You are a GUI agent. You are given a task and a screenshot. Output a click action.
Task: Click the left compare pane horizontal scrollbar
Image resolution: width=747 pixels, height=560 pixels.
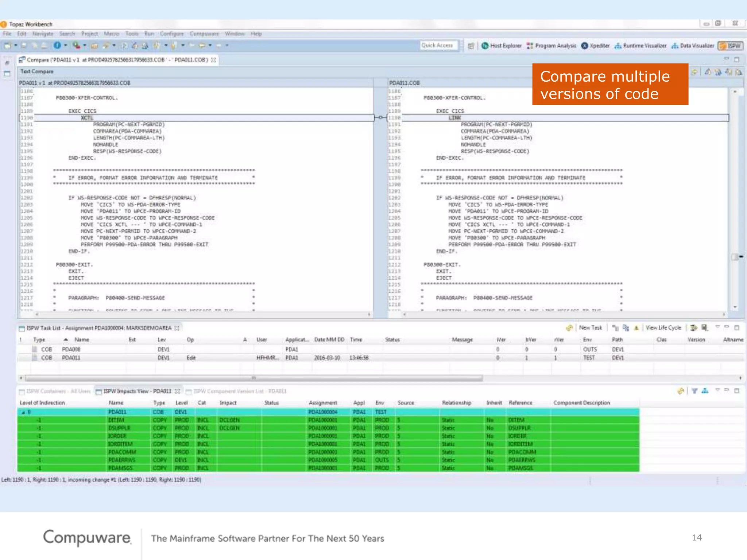[202, 314]
